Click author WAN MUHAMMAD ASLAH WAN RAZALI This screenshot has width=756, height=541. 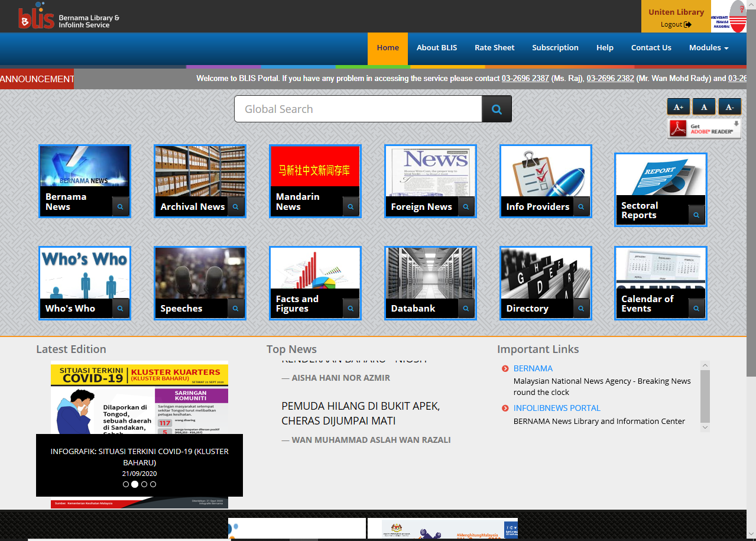pos(371,440)
